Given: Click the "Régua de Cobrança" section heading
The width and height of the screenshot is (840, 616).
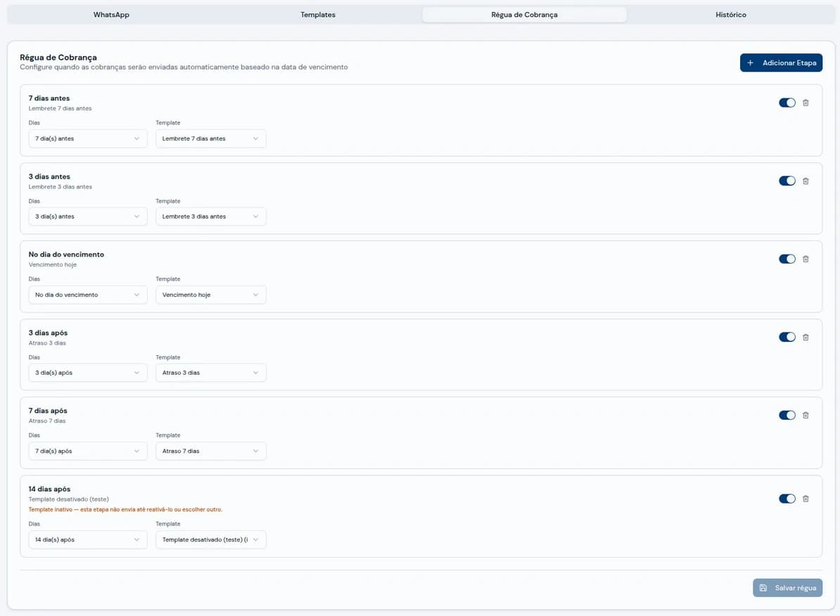Looking at the screenshot, I should click(x=58, y=58).
